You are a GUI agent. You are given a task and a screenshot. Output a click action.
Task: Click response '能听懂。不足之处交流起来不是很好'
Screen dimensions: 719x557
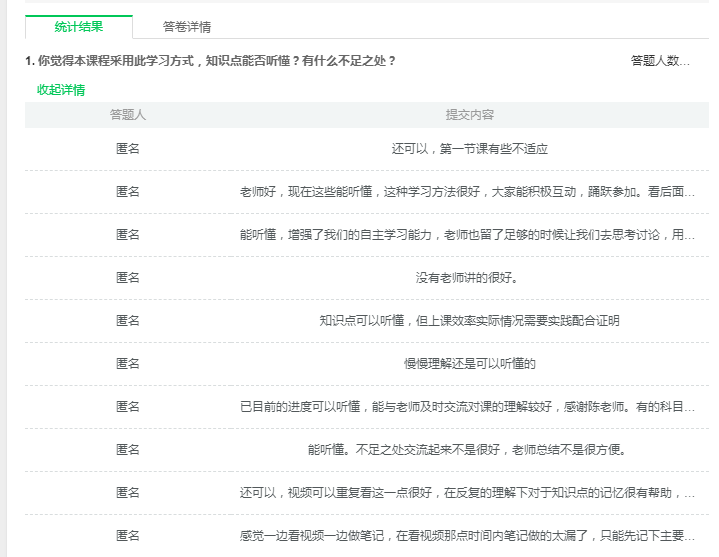coord(469,450)
